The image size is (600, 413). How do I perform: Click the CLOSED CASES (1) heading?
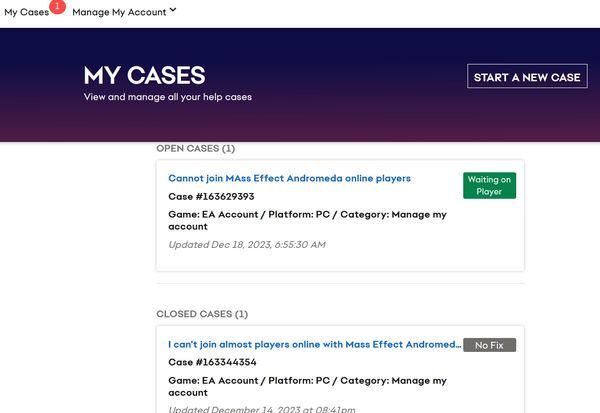202,314
